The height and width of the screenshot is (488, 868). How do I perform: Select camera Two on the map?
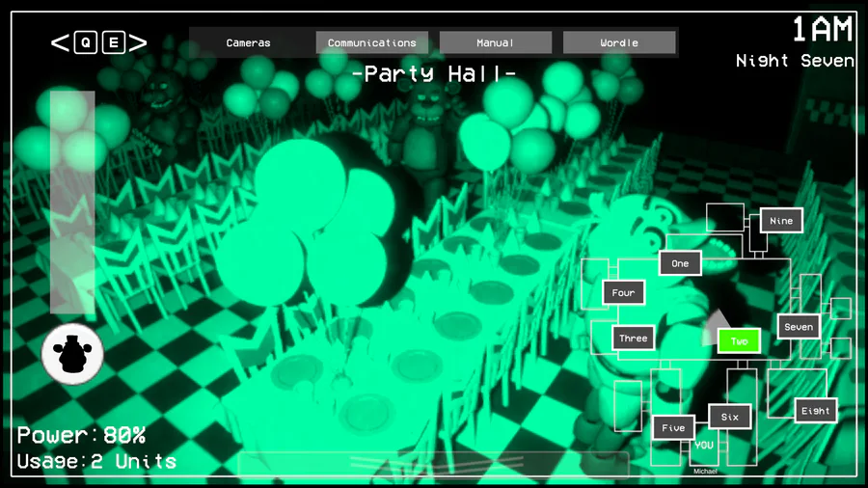(x=739, y=340)
